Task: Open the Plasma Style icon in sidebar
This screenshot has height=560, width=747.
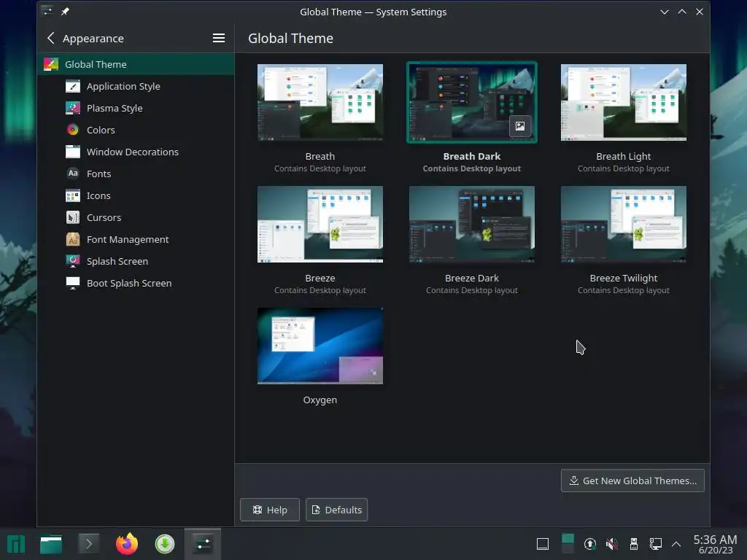Action: (x=72, y=108)
